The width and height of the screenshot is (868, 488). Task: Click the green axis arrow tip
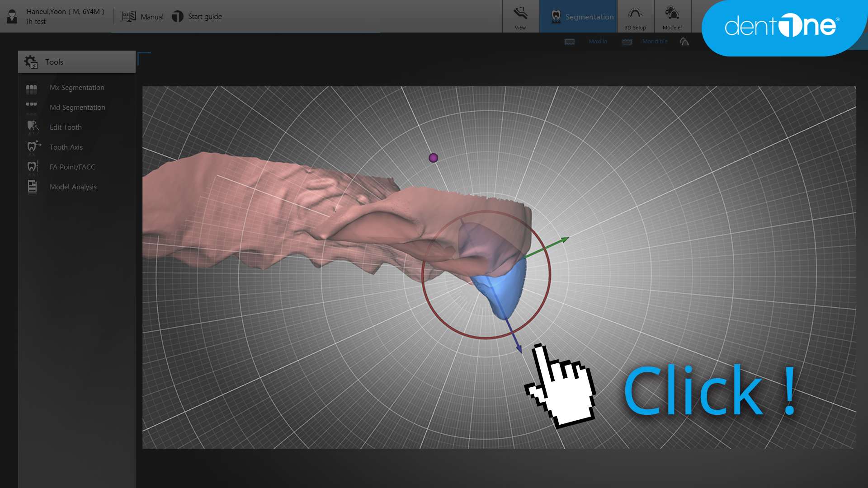565,239
